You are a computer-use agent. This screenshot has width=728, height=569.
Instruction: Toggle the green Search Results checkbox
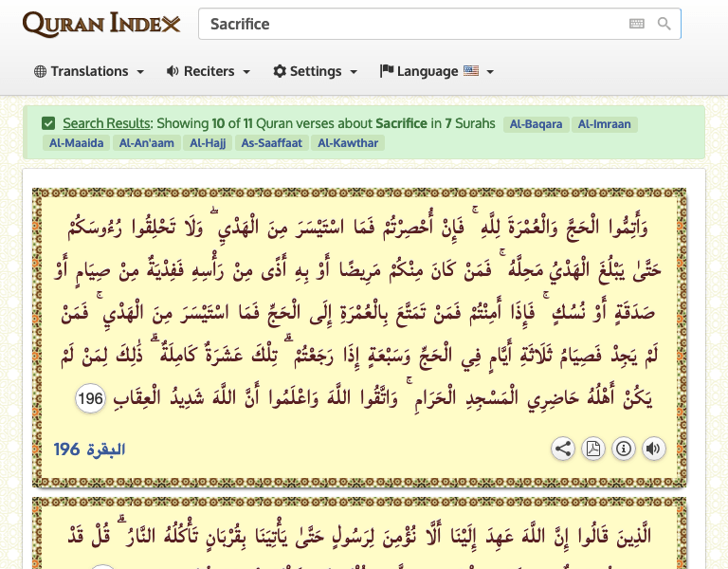[48, 123]
